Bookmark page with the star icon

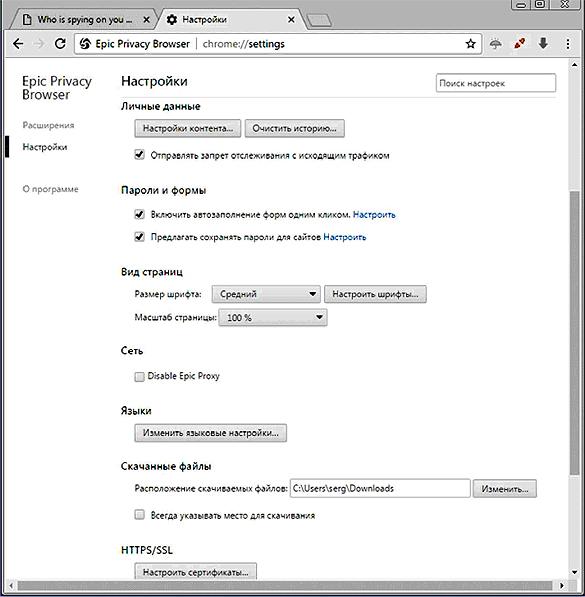coord(470,44)
